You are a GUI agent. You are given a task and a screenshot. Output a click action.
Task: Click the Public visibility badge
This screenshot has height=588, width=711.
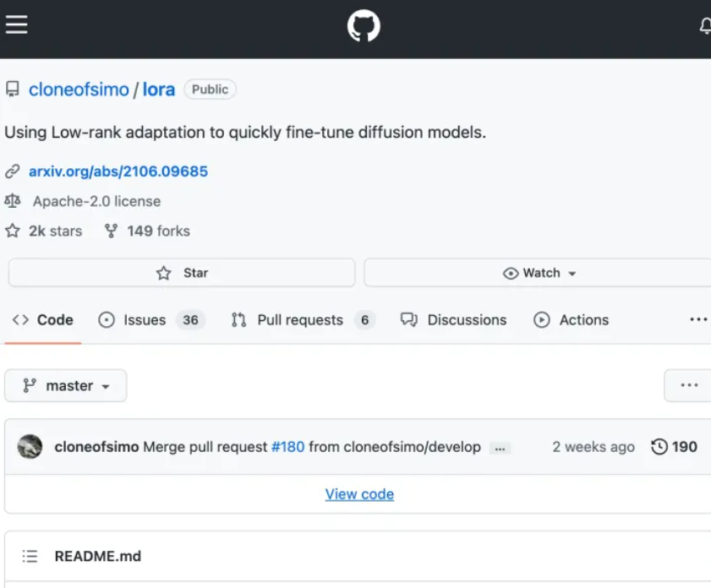(x=210, y=90)
